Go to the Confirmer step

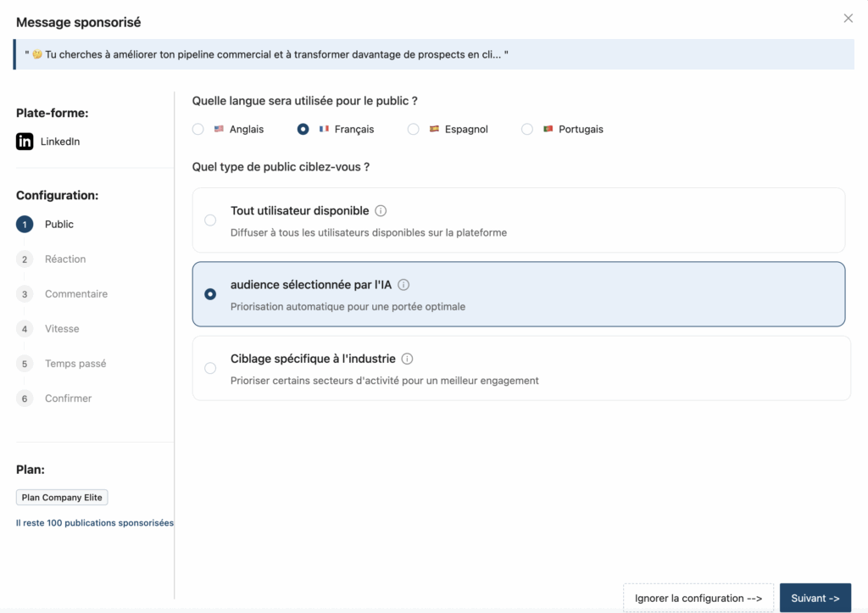[68, 398]
